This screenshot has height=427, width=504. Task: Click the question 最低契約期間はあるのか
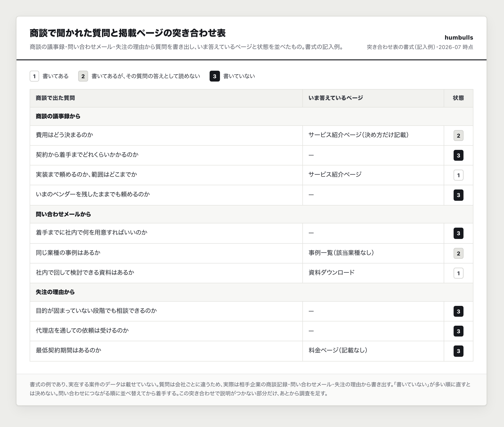click(69, 350)
